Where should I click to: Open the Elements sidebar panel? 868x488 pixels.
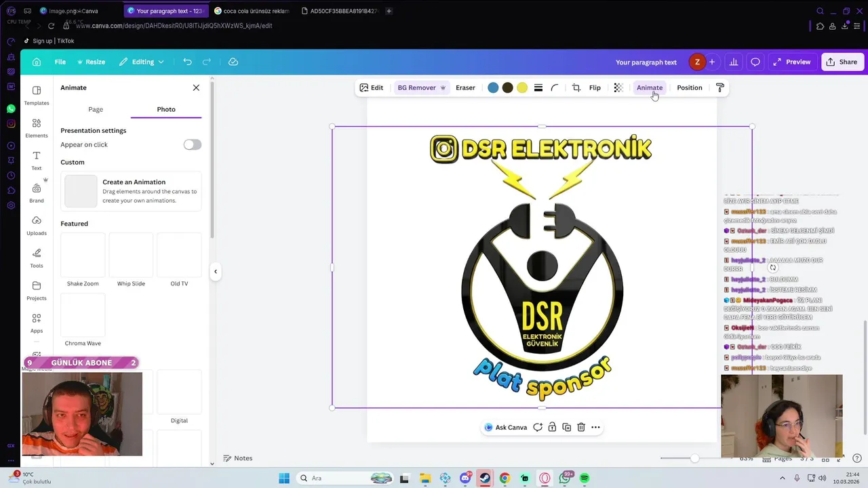37,128
